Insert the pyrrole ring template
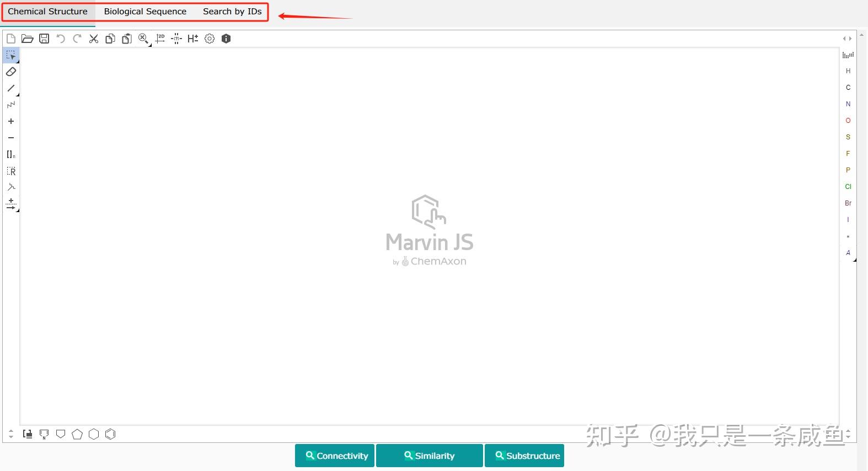The height and width of the screenshot is (471, 868). (44, 434)
